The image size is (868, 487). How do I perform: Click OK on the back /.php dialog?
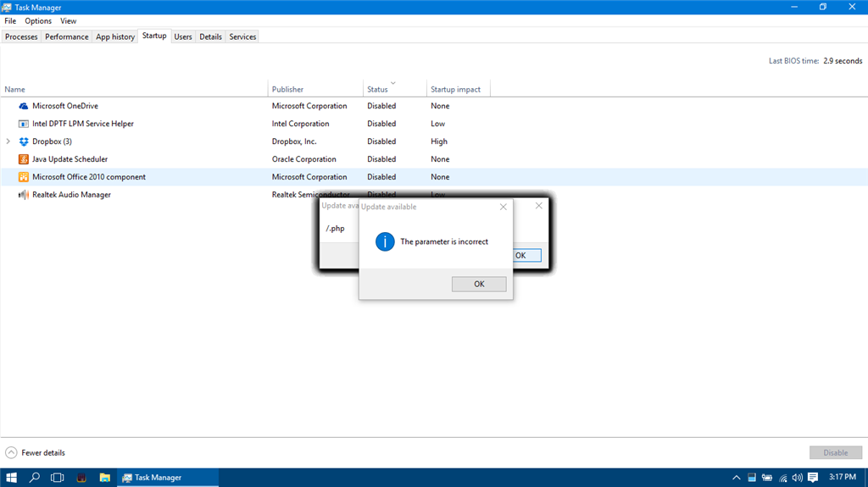527,255
